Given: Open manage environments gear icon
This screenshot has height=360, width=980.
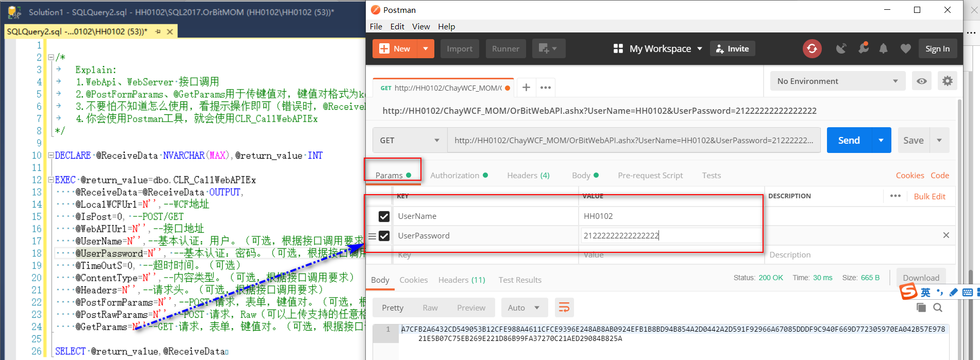Looking at the screenshot, I should pyautogui.click(x=947, y=81).
